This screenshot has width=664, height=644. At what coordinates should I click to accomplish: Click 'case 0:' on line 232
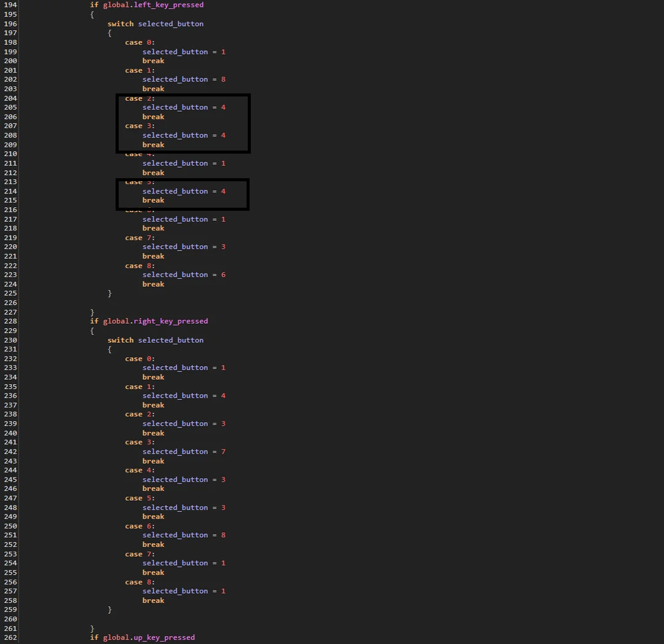pos(140,359)
